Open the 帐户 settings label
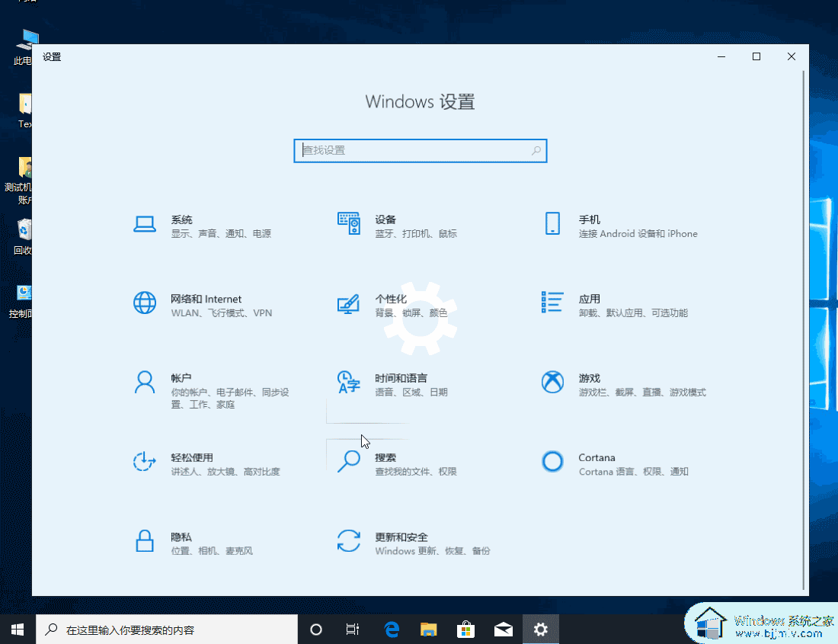The width and height of the screenshot is (838, 644). pyautogui.click(x=181, y=378)
